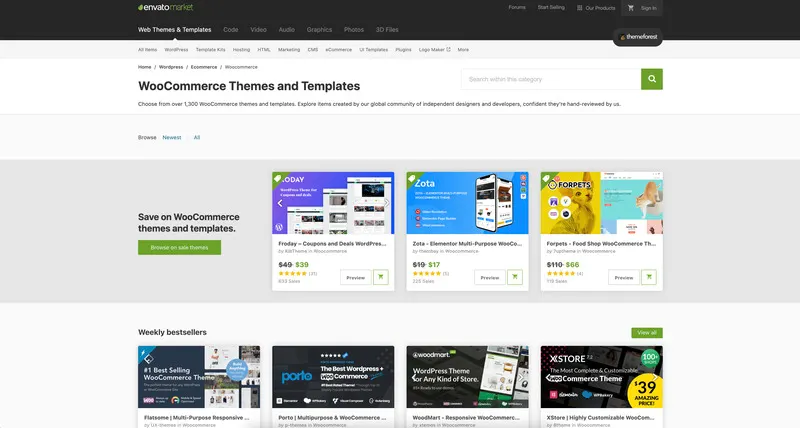
Task: Browse Newest items link
Action: click(172, 137)
